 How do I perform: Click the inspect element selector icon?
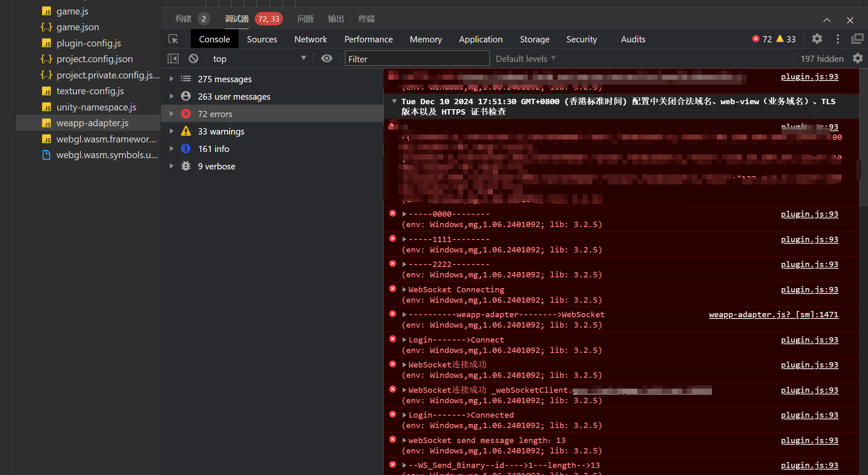173,39
